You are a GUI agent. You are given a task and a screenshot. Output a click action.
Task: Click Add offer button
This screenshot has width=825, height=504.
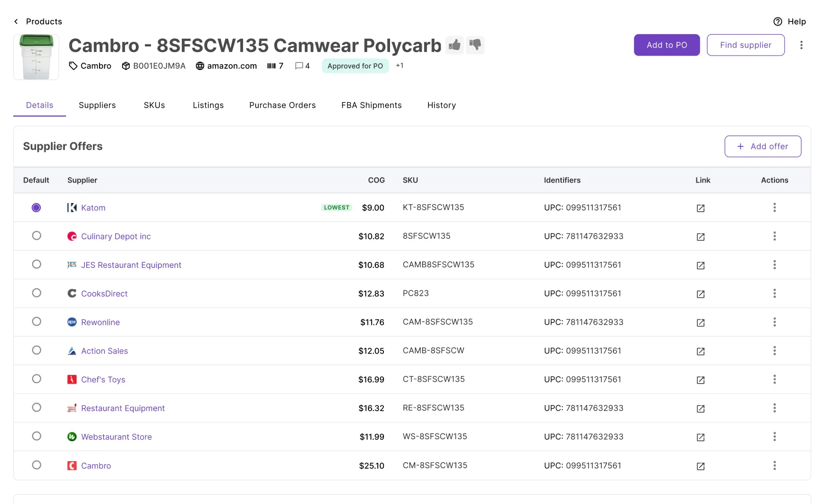[763, 146]
